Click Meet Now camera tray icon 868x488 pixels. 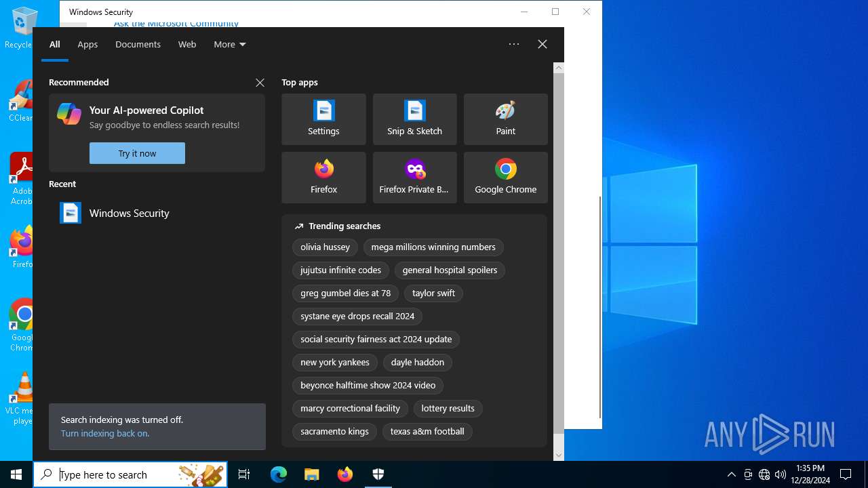[x=748, y=474]
